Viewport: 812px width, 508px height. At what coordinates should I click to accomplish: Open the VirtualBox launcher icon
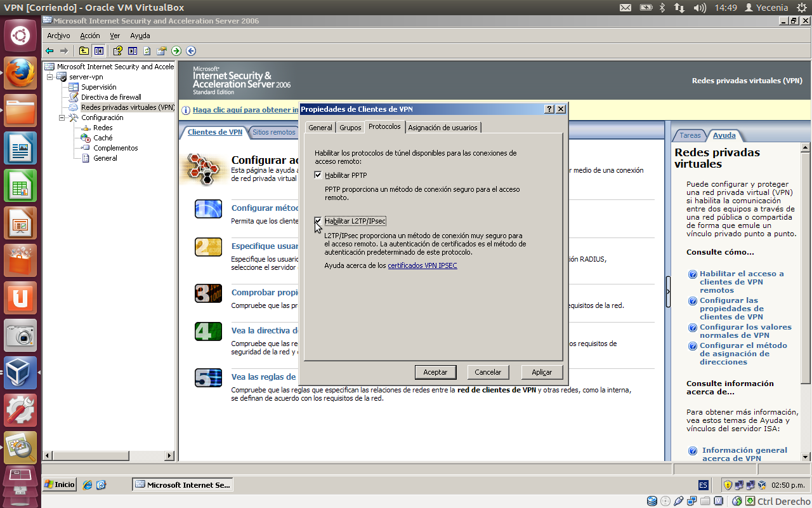tap(20, 372)
